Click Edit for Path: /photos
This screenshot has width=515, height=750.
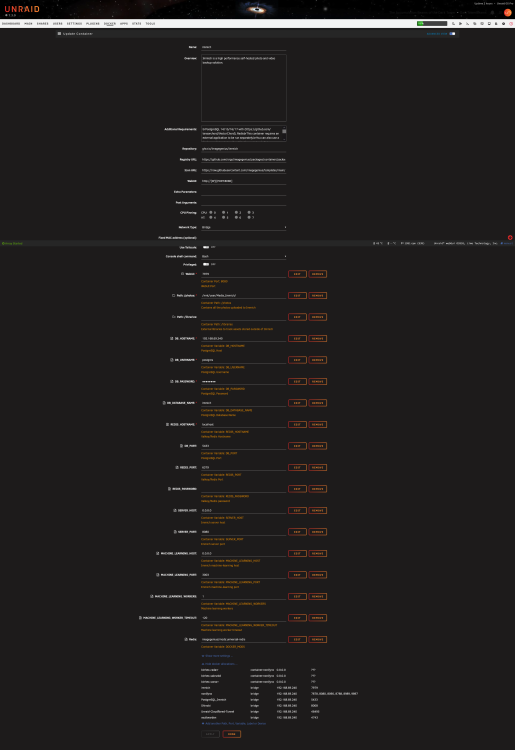tap(297, 296)
